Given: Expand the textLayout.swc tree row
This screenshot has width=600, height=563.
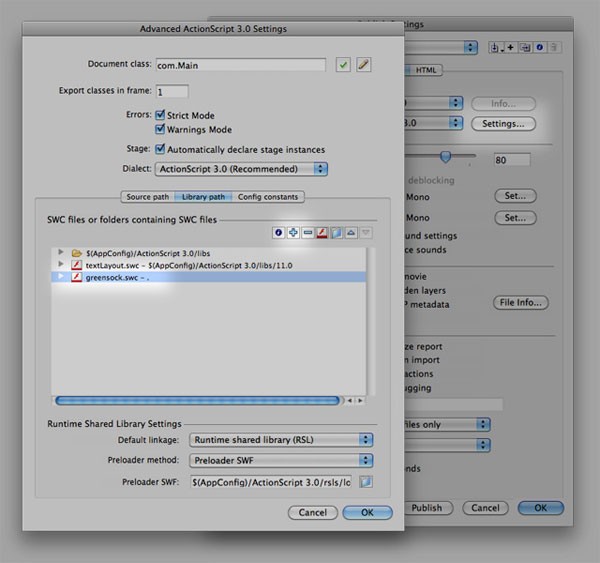Looking at the screenshot, I should pos(60,264).
